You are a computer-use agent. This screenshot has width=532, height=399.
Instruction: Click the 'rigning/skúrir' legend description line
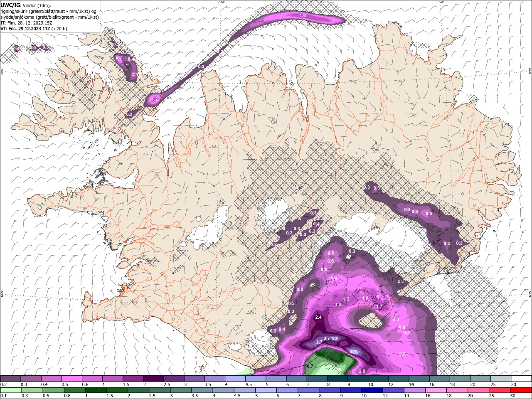click(48, 11)
